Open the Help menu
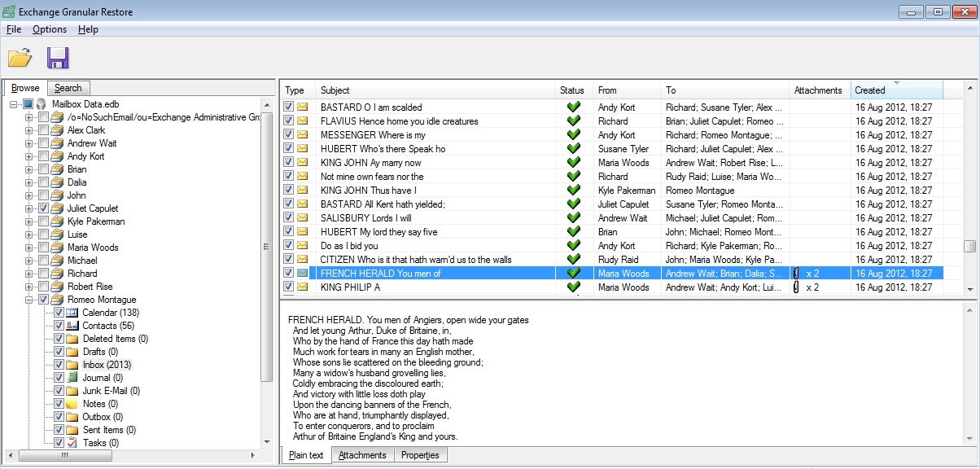 (88, 29)
